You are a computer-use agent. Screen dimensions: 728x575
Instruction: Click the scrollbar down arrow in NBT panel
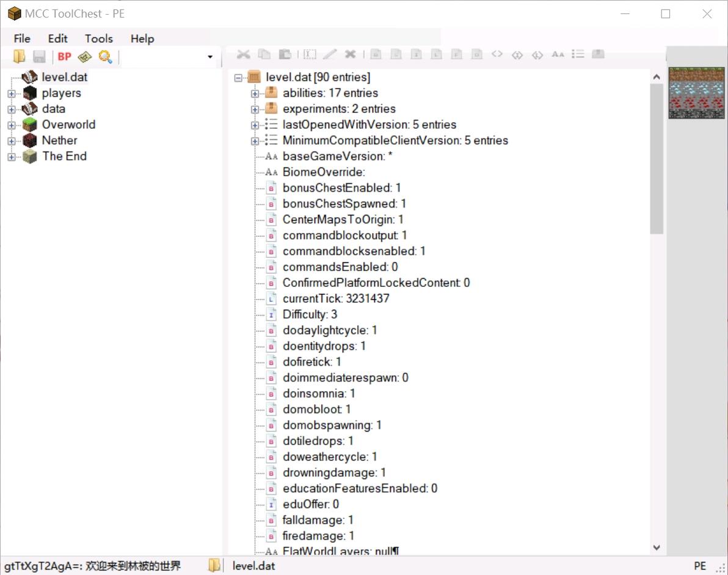pyautogui.click(x=657, y=548)
